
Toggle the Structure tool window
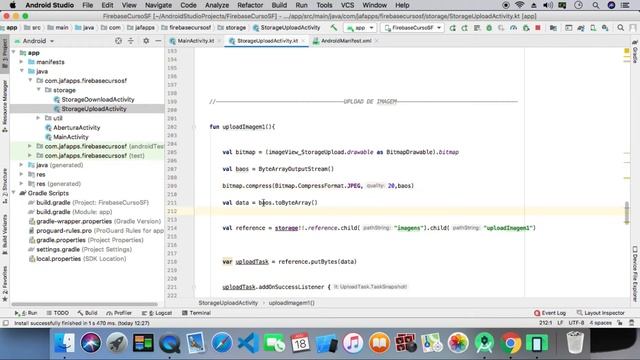pos(5,186)
